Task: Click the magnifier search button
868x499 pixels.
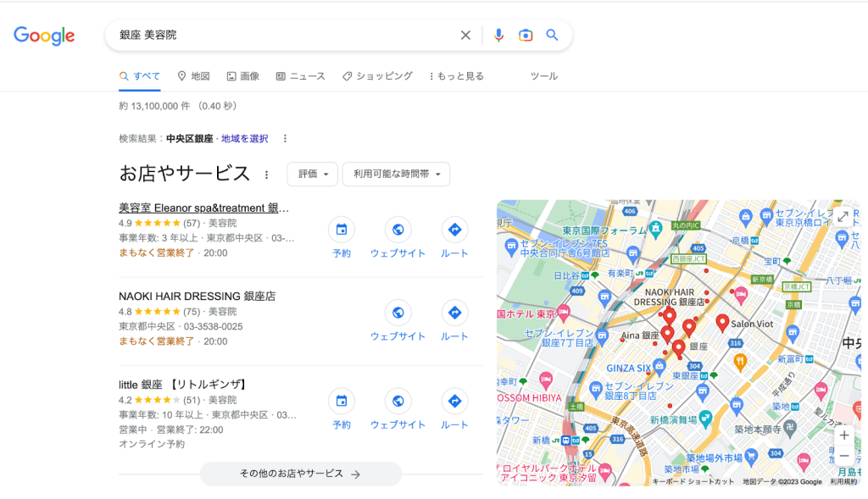Action: pyautogui.click(x=552, y=35)
